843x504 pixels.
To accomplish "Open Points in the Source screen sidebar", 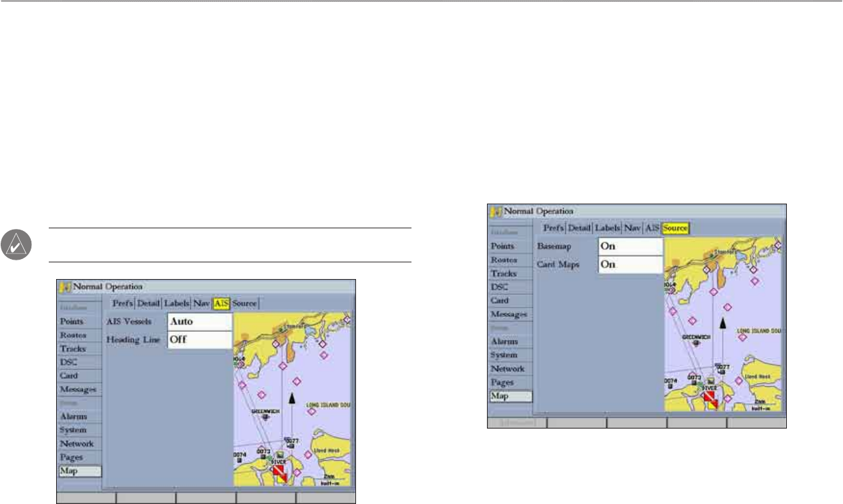I will click(510, 246).
